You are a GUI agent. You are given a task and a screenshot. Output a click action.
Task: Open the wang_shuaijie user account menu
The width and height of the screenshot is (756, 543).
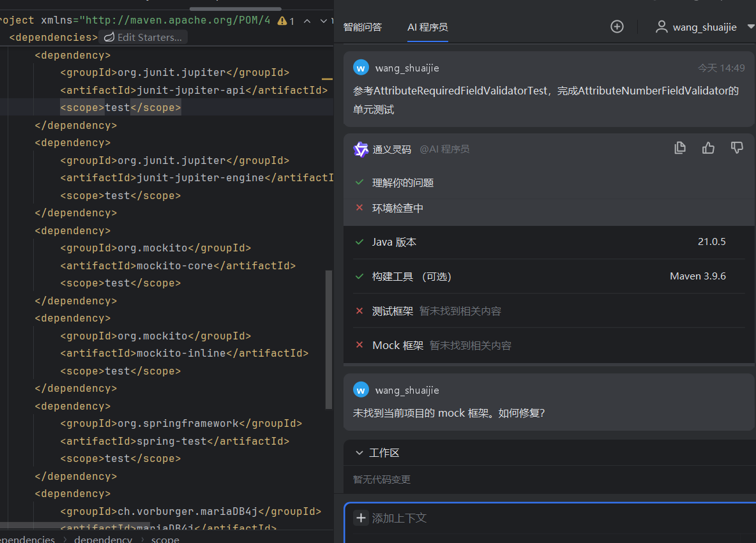click(x=704, y=27)
